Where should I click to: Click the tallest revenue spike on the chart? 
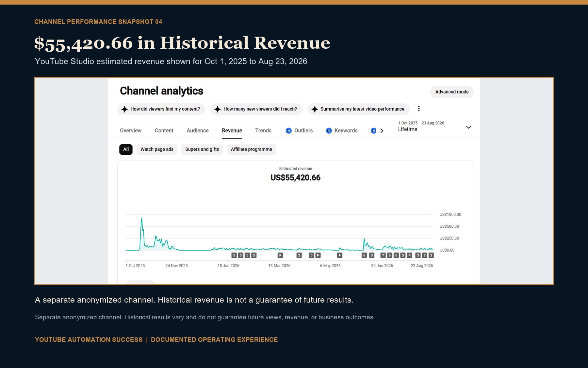[x=142, y=219]
